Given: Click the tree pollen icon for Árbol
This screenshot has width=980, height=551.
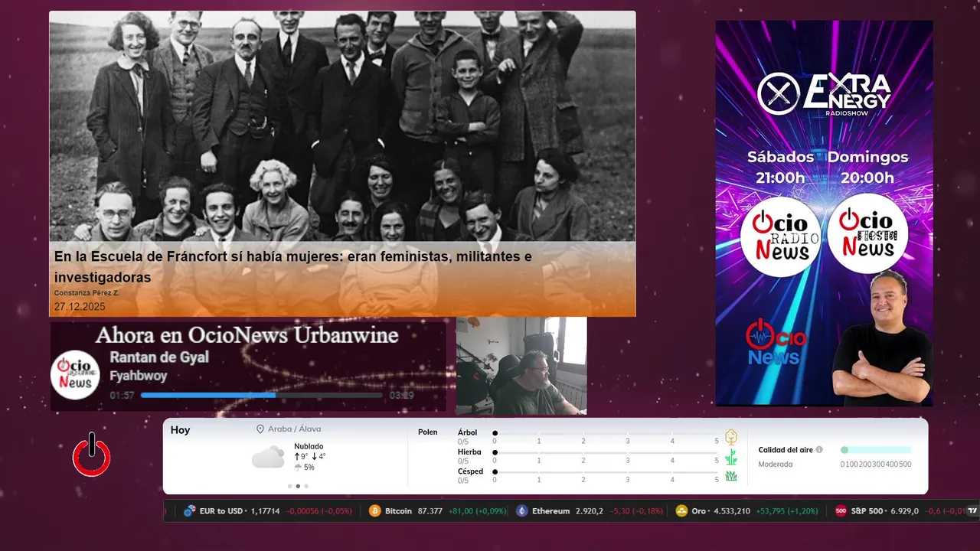Looking at the screenshot, I should coord(731,437).
